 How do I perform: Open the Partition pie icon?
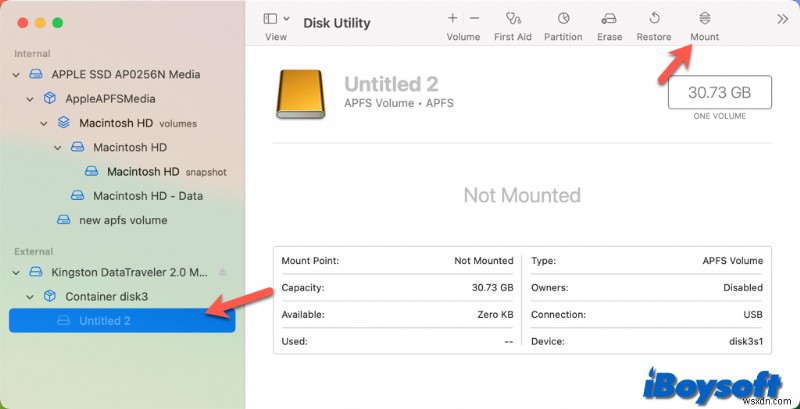pos(563,18)
